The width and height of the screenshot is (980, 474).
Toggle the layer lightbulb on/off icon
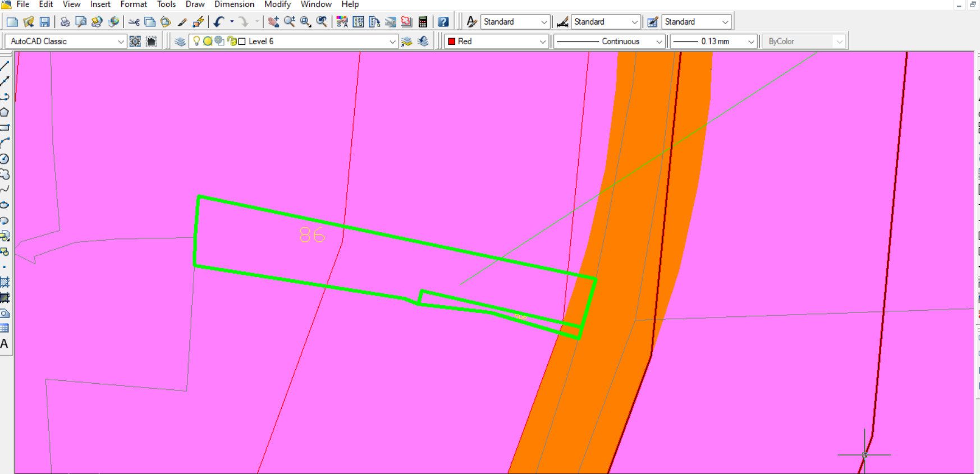point(196,41)
